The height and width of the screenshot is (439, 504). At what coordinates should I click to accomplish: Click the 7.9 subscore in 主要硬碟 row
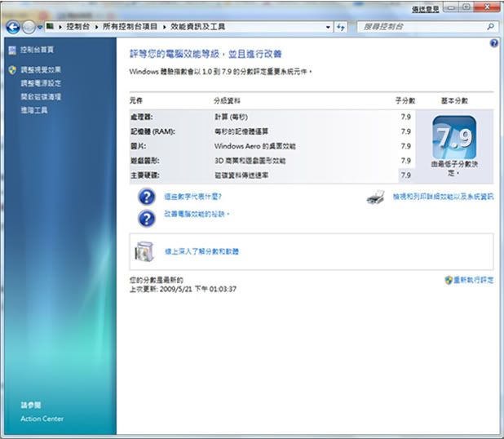(x=406, y=175)
